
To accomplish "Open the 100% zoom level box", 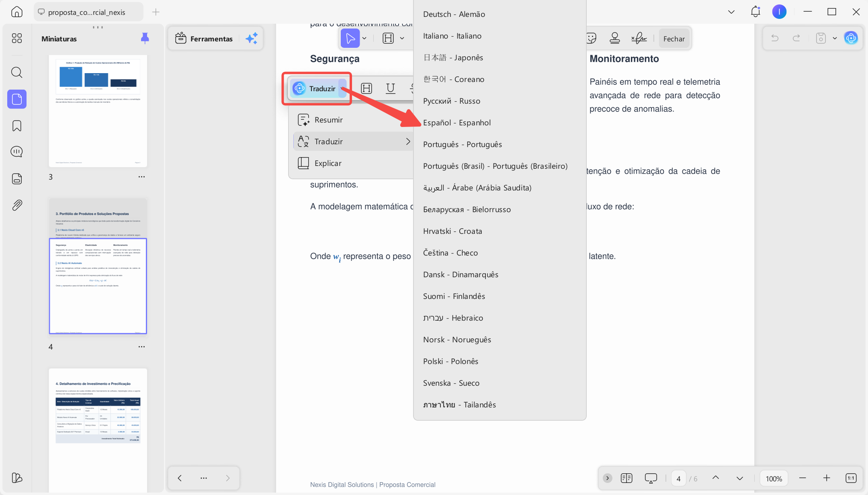I will tap(774, 479).
